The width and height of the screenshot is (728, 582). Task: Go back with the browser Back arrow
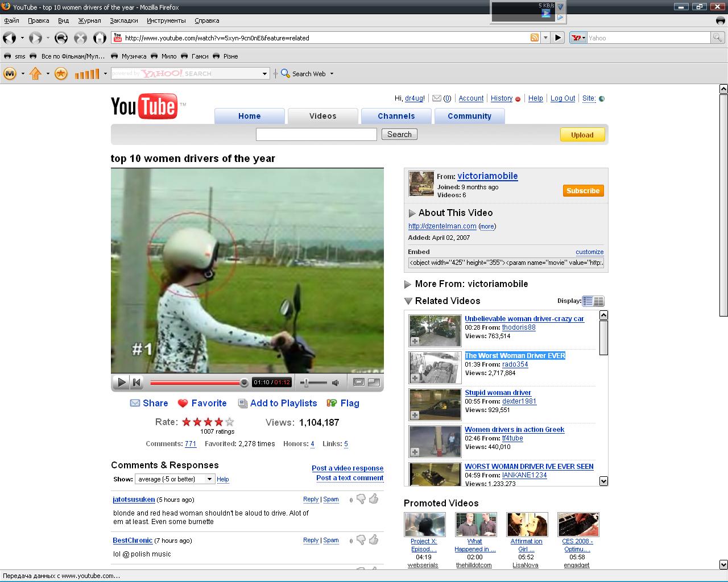(9, 38)
